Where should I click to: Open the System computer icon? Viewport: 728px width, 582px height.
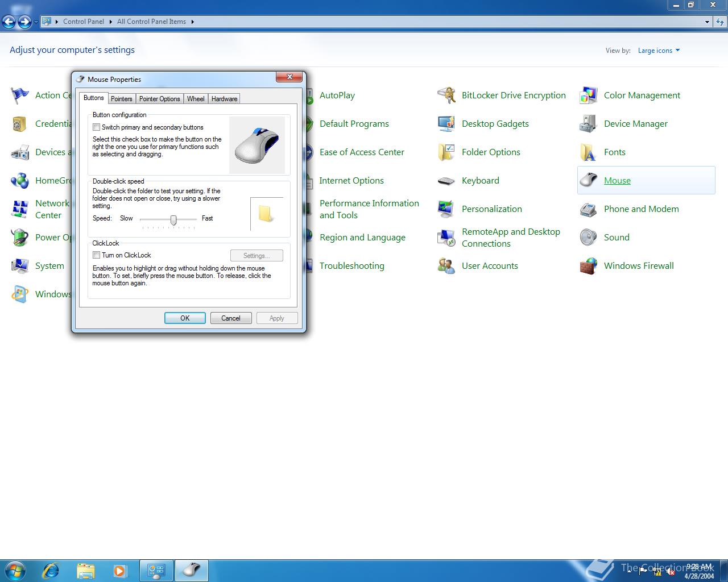20,266
